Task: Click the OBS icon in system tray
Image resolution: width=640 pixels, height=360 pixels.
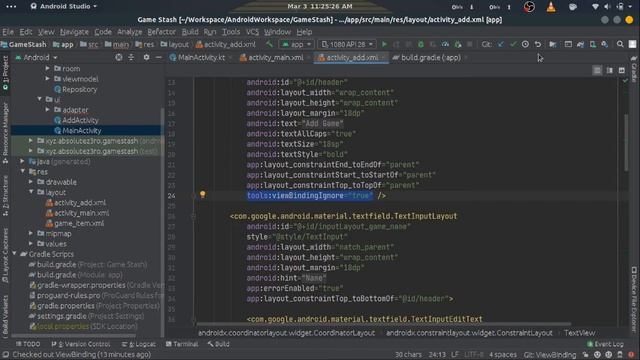Action: pos(529,7)
